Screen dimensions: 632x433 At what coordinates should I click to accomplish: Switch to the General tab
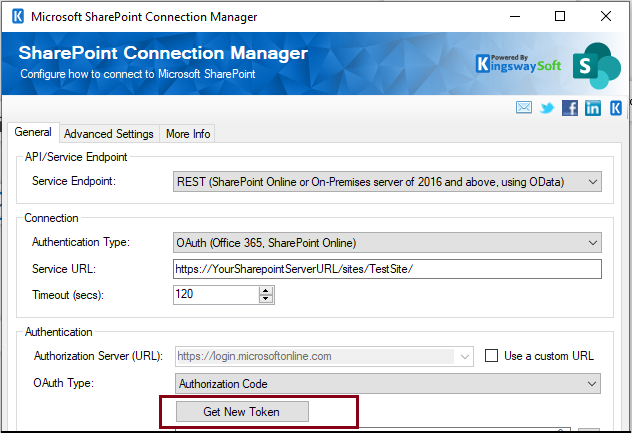pyautogui.click(x=33, y=132)
